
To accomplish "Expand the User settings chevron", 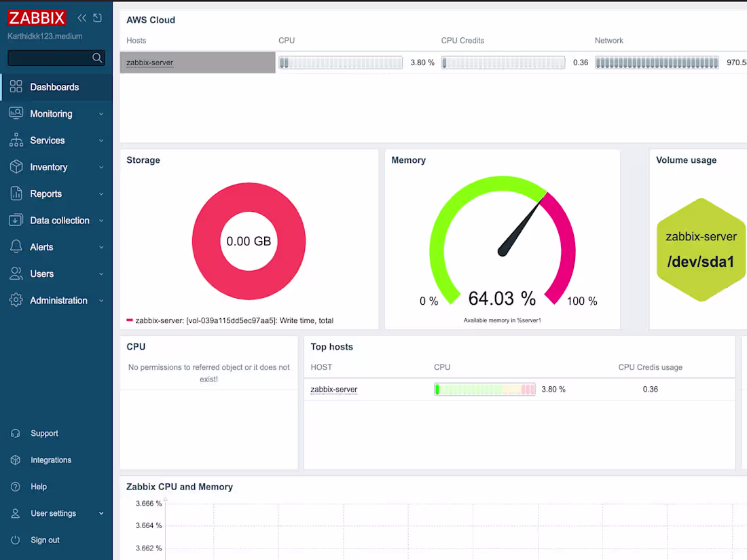I will [101, 513].
